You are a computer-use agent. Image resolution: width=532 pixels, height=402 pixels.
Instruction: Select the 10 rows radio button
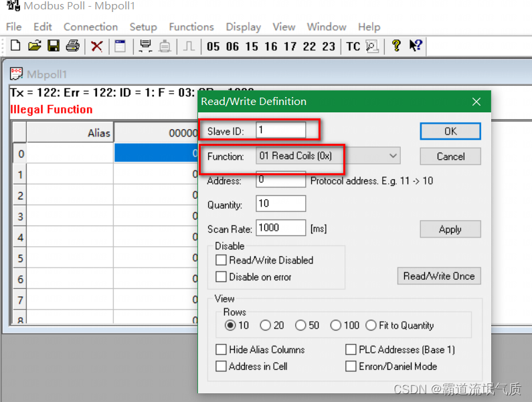click(x=230, y=325)
